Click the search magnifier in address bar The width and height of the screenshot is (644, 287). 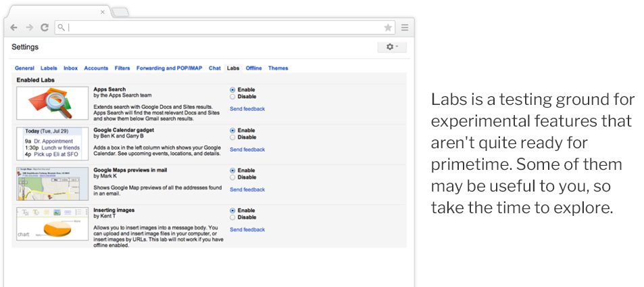click(61, 28)
